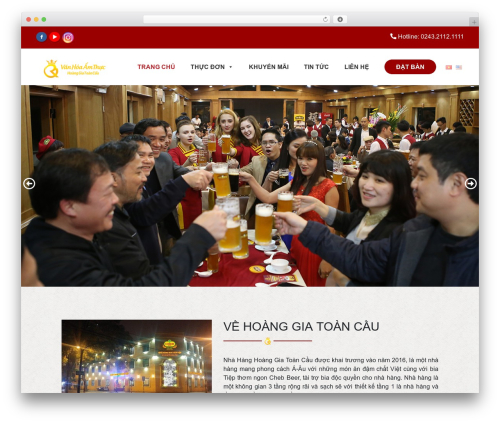Viewport: 500px width, 423px height.
Task: Open a new browser tab with plus button
Action: click(474, 22)
